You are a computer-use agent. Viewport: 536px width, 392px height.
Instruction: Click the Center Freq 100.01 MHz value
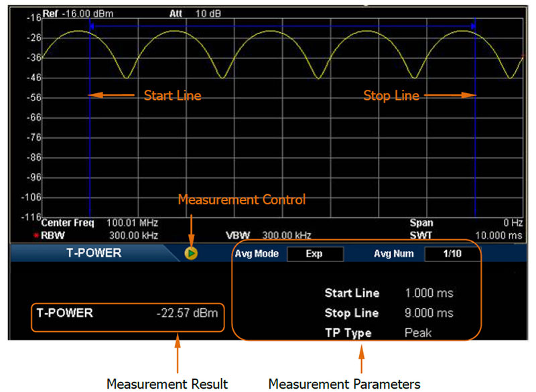(x=132, y=223)
